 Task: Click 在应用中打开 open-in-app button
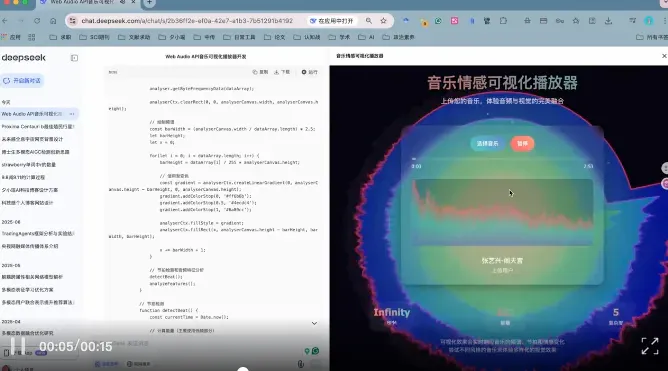pos(331,21)
